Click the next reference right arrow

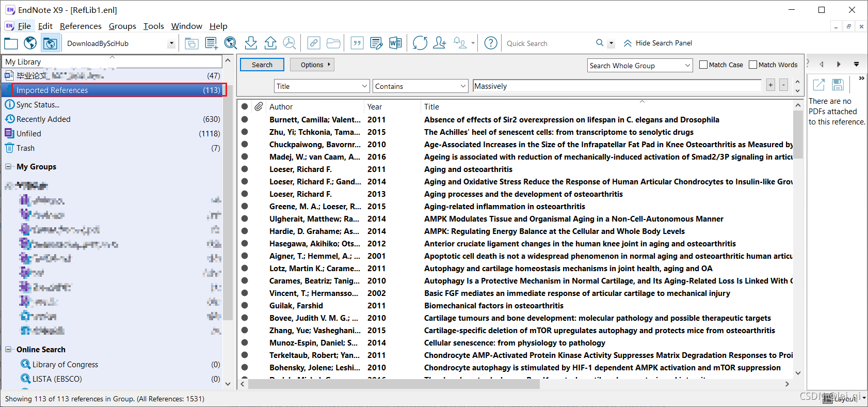839,65
